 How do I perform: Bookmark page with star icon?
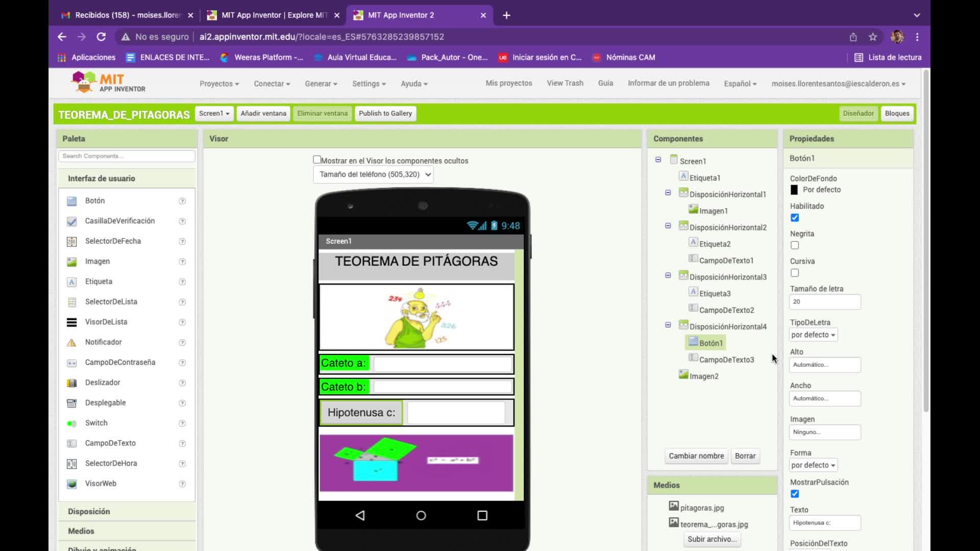(873, 37)
